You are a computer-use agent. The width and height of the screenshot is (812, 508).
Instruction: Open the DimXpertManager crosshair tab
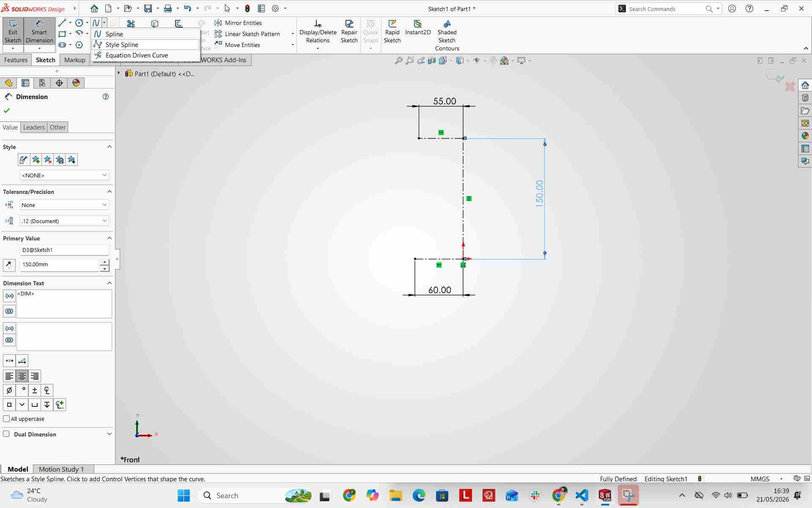click(59, 83)
